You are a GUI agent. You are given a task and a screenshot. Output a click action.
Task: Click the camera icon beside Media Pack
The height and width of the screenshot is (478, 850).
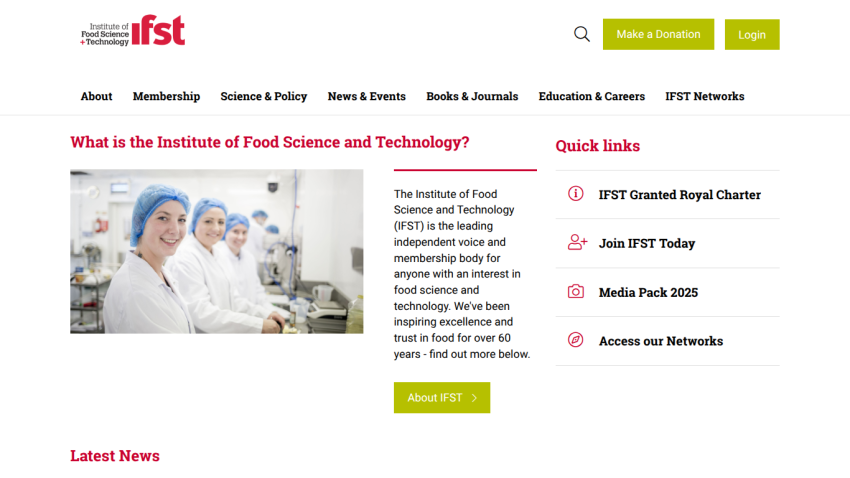coord(576,292)
